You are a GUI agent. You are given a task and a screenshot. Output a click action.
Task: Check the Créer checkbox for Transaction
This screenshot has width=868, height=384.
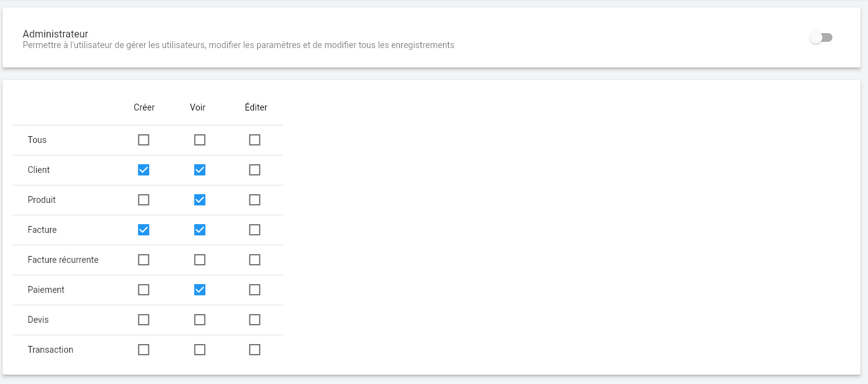(144, 350)
